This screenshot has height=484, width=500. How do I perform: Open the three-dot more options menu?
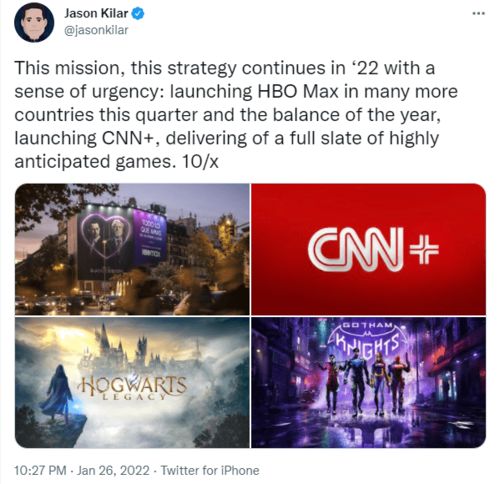478,14
